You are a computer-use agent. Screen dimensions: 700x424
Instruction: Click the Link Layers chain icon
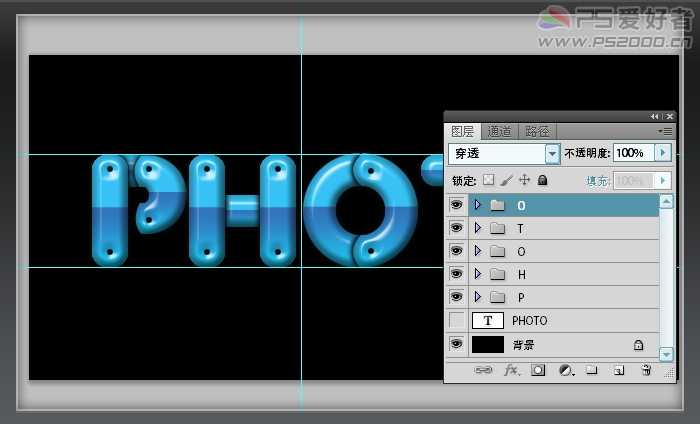(x=483, y=370)
